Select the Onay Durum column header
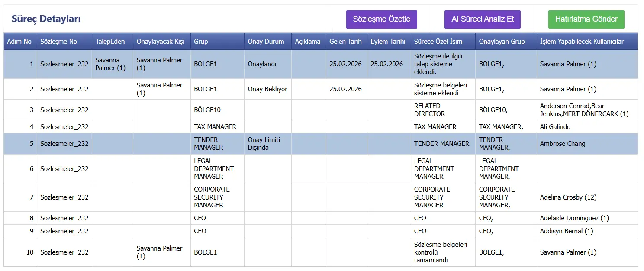The height and width of the screenshot is (271, 644). 266,42
